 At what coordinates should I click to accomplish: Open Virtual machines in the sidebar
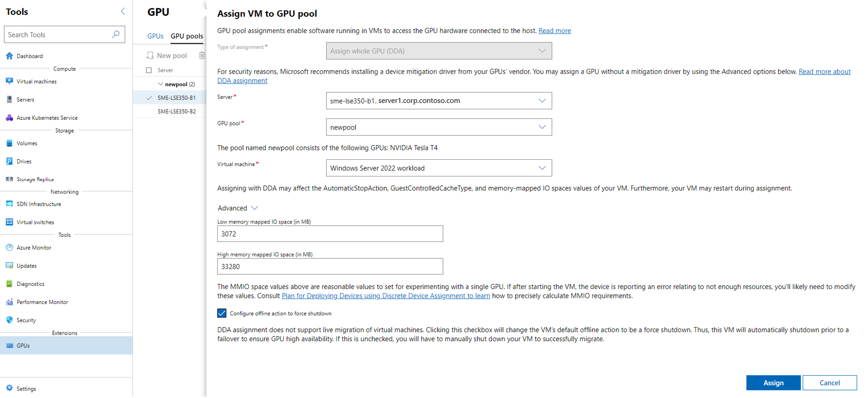[36, 81]
